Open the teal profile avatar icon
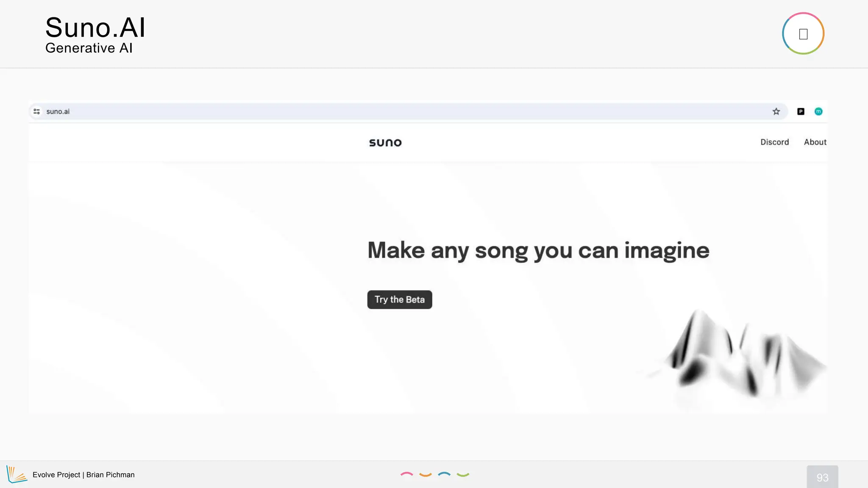This screenshot has height=488, width=868. [818, 111]
